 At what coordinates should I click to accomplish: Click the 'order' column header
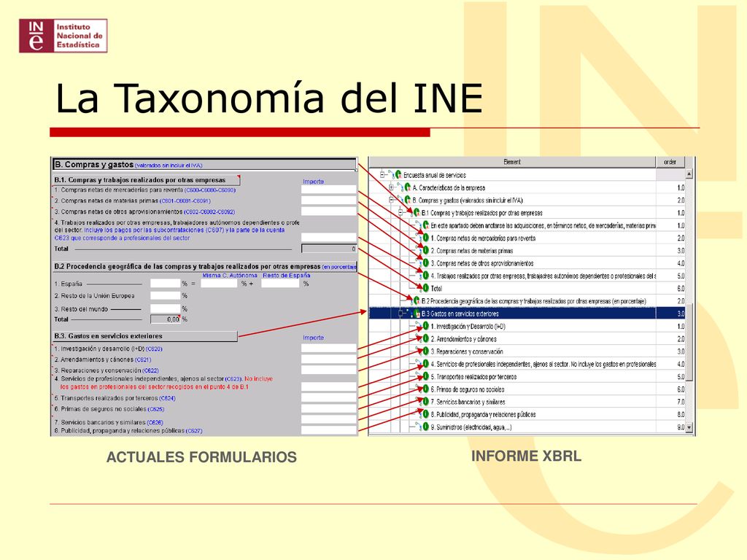pyautogui.click(x=670, y=162)
